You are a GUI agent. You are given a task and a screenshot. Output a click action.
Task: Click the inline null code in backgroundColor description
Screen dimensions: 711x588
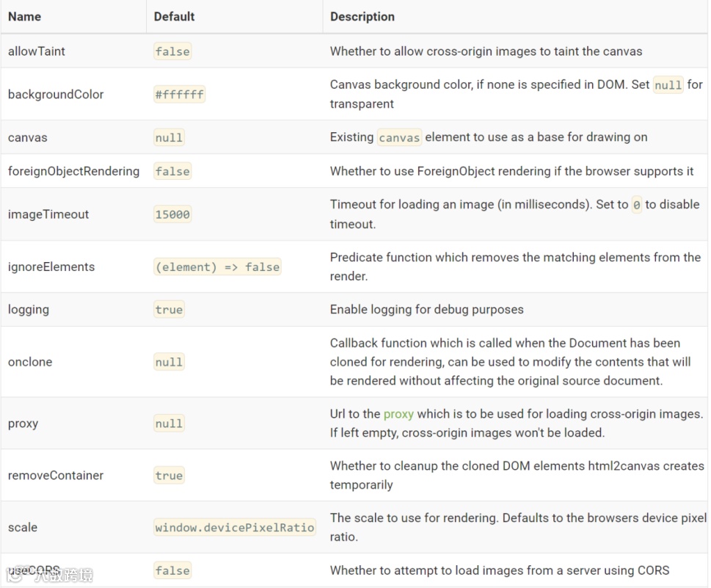point(668,85)
